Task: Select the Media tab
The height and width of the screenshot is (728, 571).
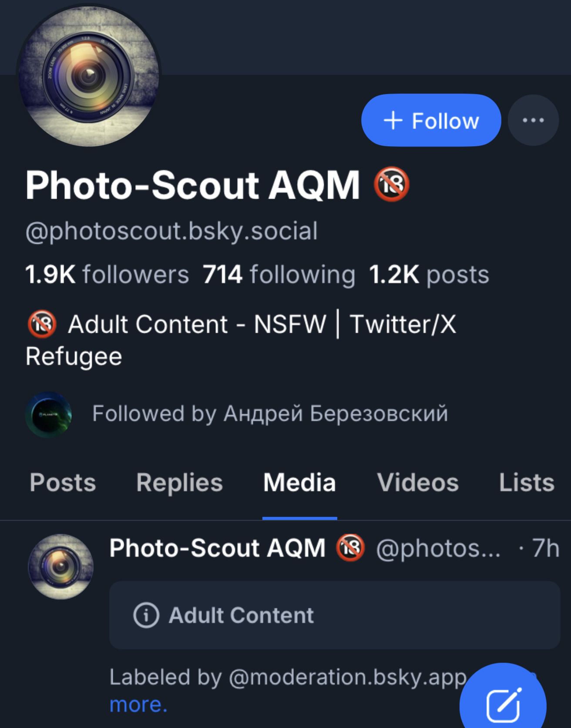Action: click(299, 482)
